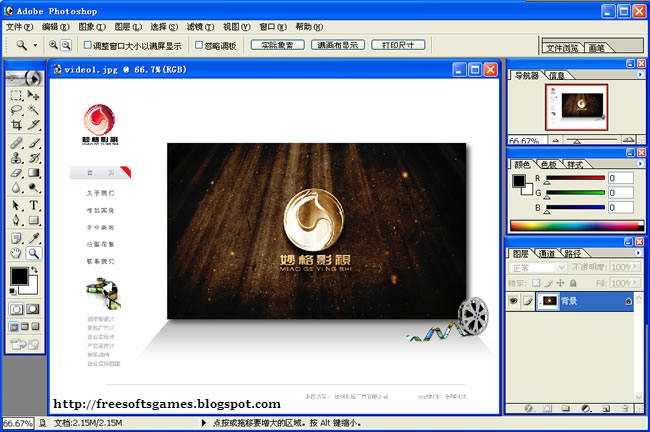This screenshot has width=650, height=432.
Task: Choose zoom-in mode in options bar
Action: 53,45
